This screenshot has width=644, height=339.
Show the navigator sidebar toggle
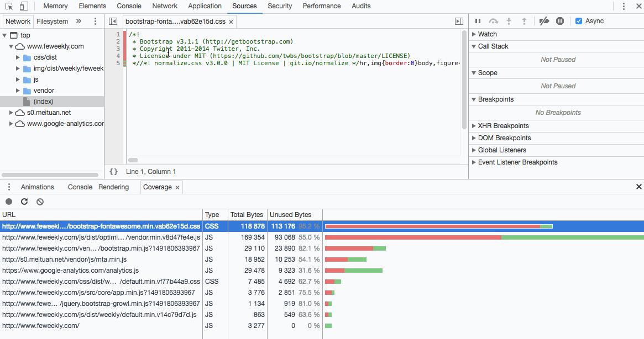pyautogui.click(x=113, y=21)
